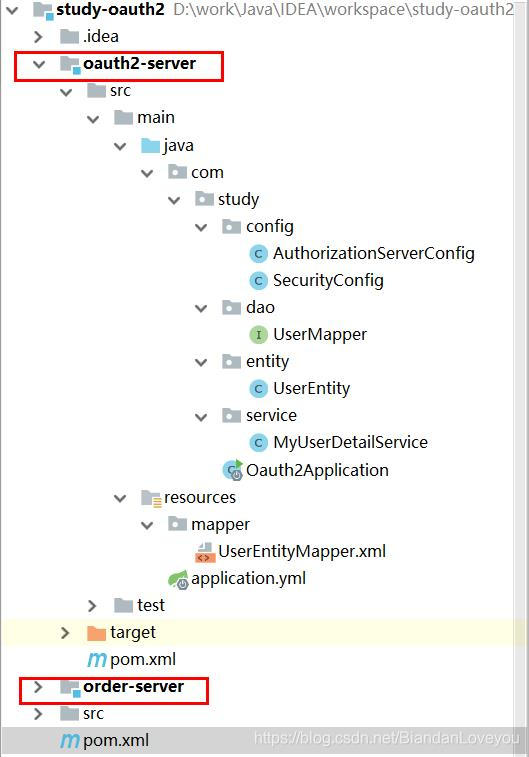Click the entity package icon
The height and width of the screenshot is (757, 529).
(x=231, y=361)
